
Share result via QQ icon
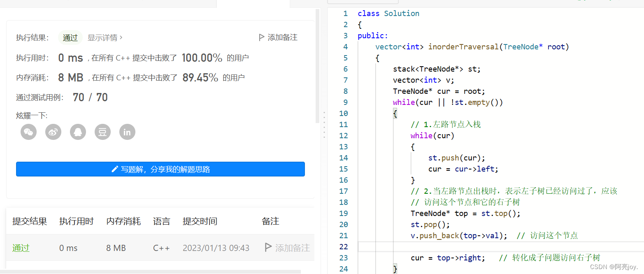pyautogui.click(x=78, y=132)
